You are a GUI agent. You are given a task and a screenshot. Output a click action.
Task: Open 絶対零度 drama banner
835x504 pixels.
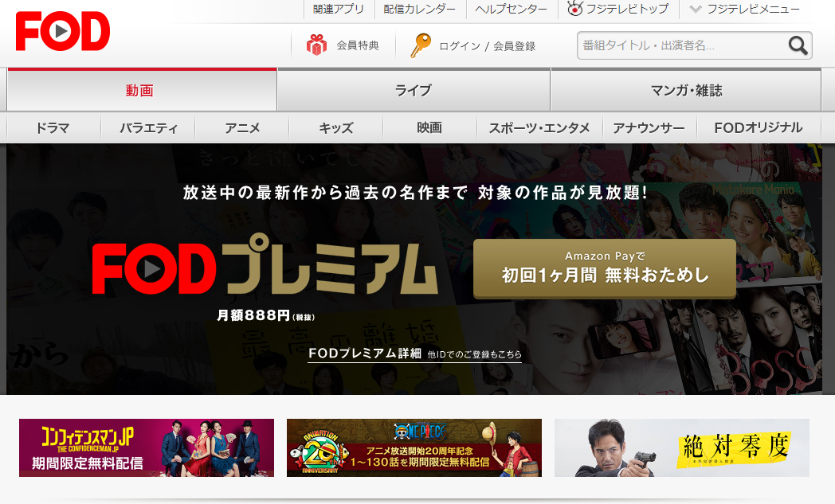(682, 447)
